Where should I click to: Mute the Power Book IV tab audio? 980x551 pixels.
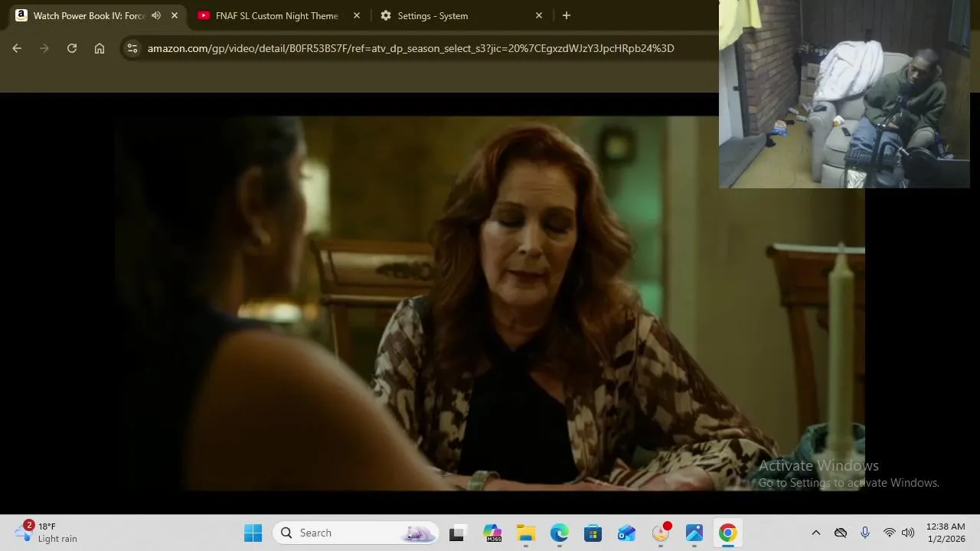(156, 15)
